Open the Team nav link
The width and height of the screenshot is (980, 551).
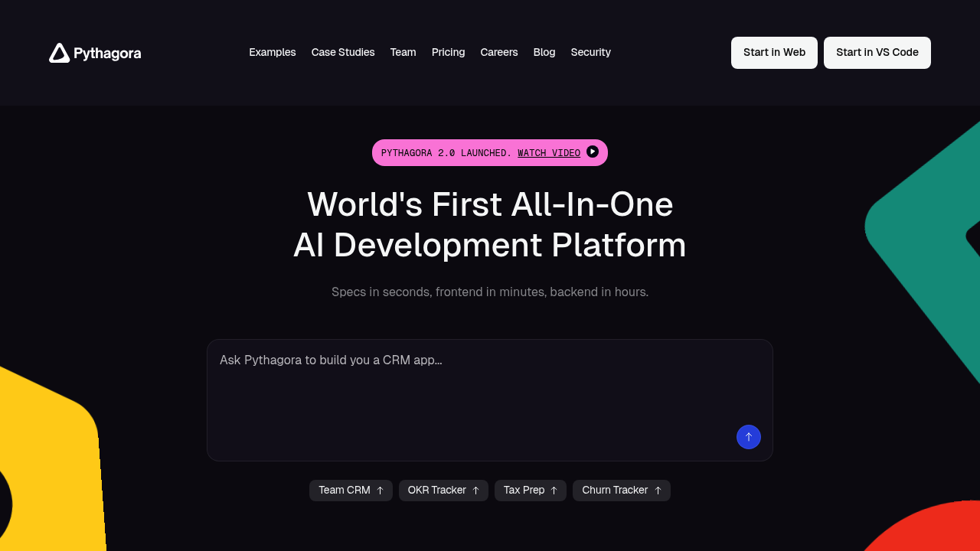pyautogui.click(x=403, y=52)
